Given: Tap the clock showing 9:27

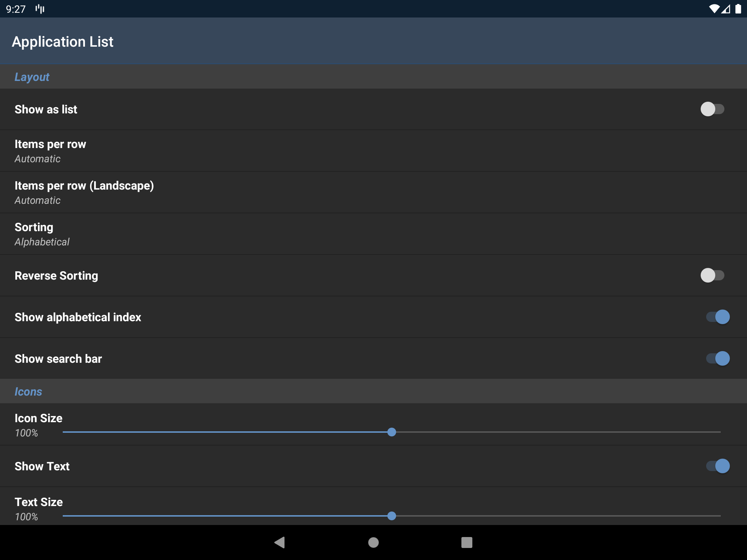Looking at the screenshot, I should click(16, 9).
